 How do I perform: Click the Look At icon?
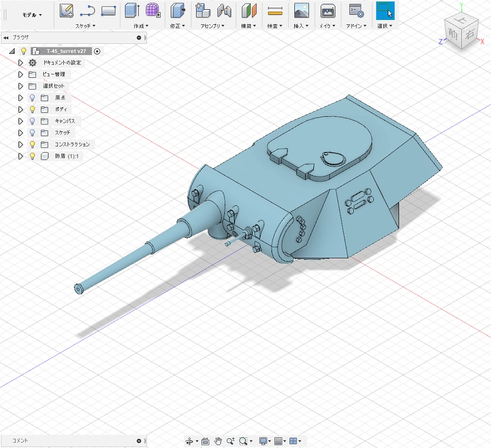[205, 441]
